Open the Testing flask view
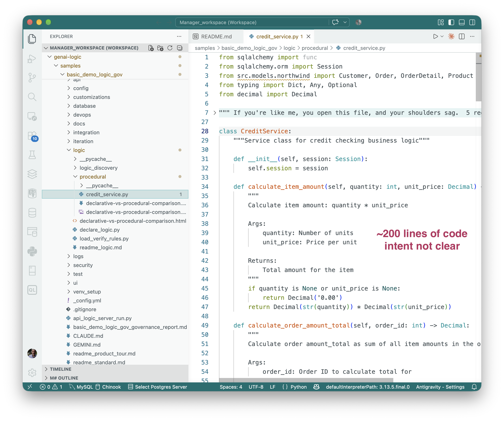The height and width of the screenshot is (421, 504). click(32, 155)
